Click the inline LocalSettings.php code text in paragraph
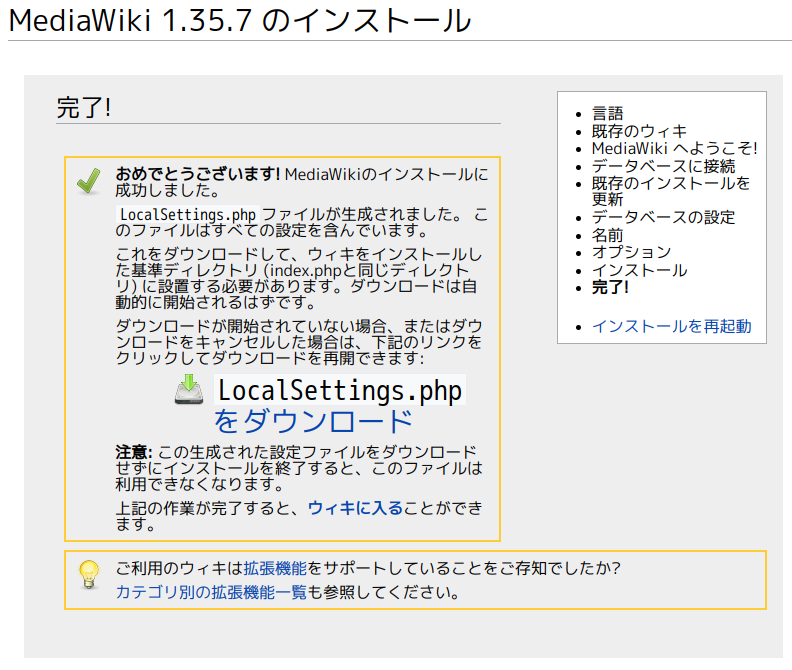This screenshot has width=792, height=670. [x=188, y=214]
